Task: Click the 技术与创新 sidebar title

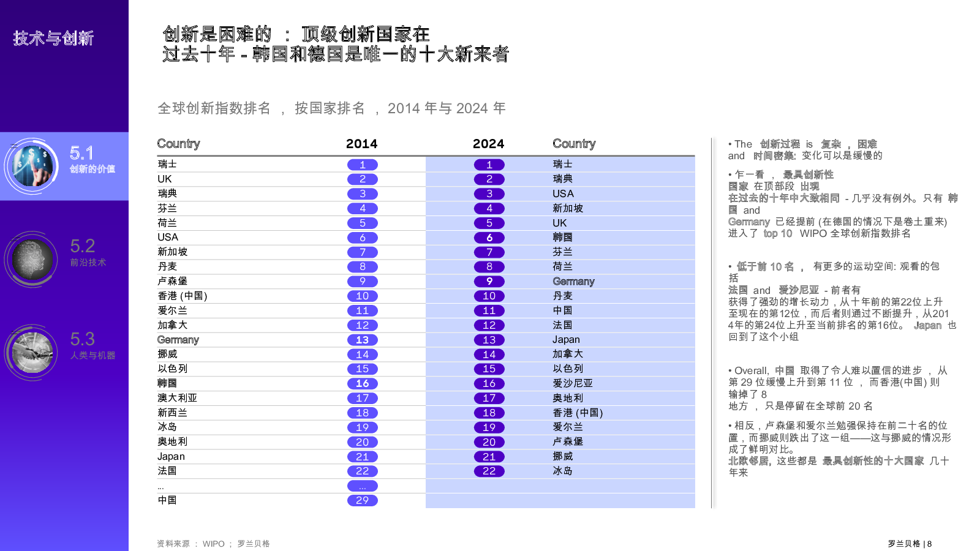Action: 53,38
